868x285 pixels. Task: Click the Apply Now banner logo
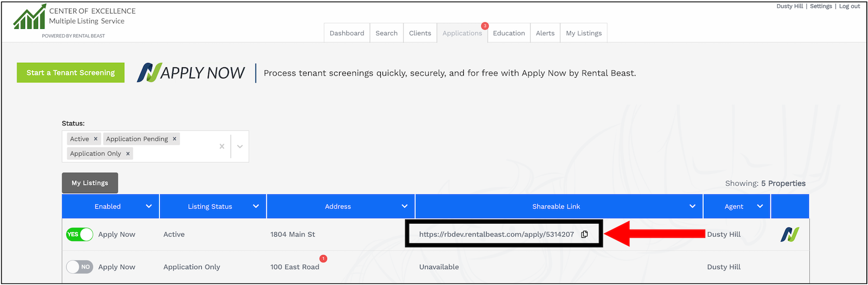pos(191,73)
